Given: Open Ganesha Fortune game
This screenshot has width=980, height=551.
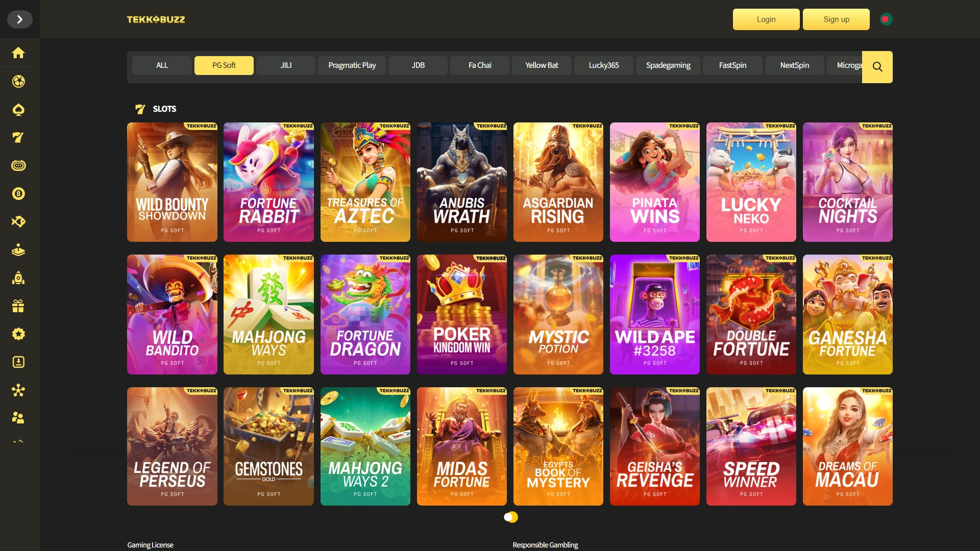Looking at the screenshot, I should point(848,315).
